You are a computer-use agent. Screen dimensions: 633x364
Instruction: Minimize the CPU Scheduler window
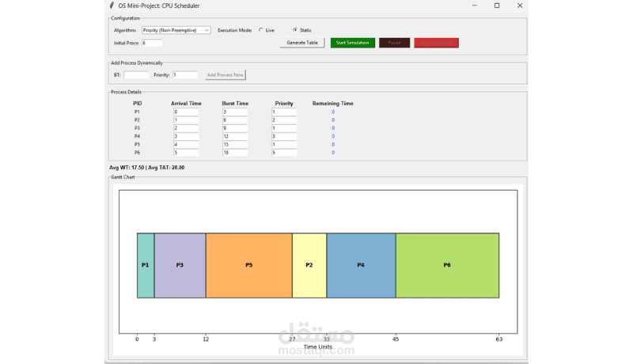point(475,6)
